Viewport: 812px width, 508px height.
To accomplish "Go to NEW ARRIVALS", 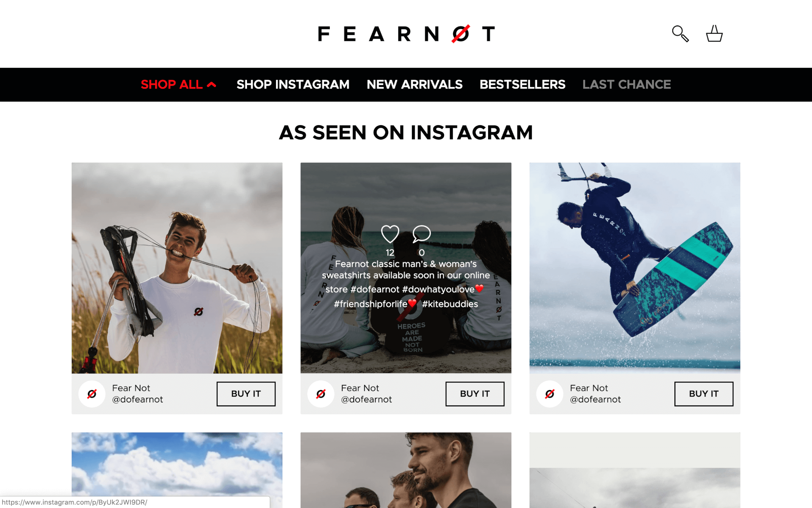I will [414, 85].
